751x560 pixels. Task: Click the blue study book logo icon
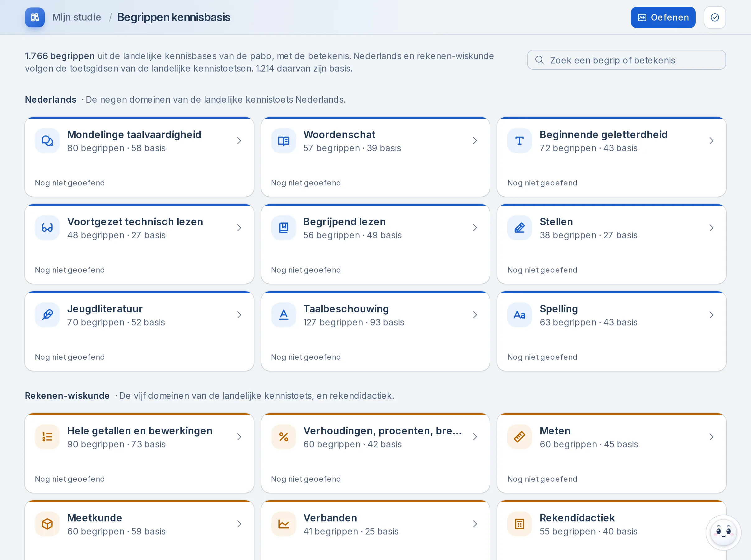35,17
